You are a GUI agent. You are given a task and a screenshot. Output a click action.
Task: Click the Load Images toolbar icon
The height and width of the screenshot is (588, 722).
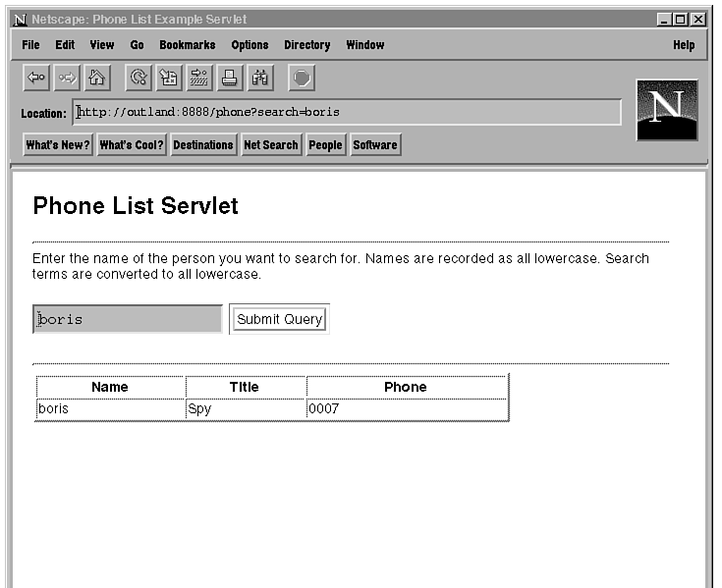click(168, 78)
